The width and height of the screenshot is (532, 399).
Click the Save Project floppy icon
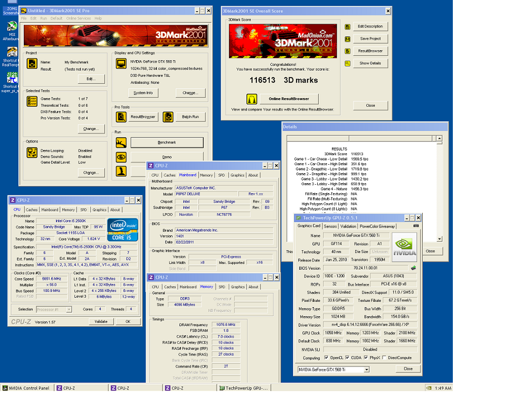point(347,39)
